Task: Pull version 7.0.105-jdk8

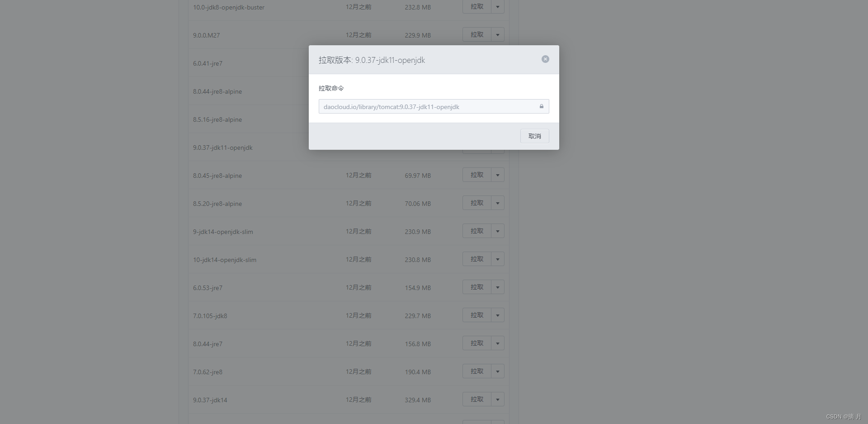Action: (476, 315)
